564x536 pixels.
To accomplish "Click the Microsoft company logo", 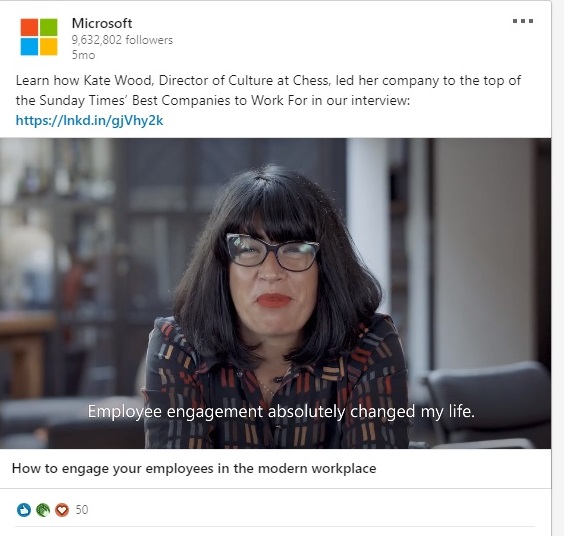I will coord(39,37).
